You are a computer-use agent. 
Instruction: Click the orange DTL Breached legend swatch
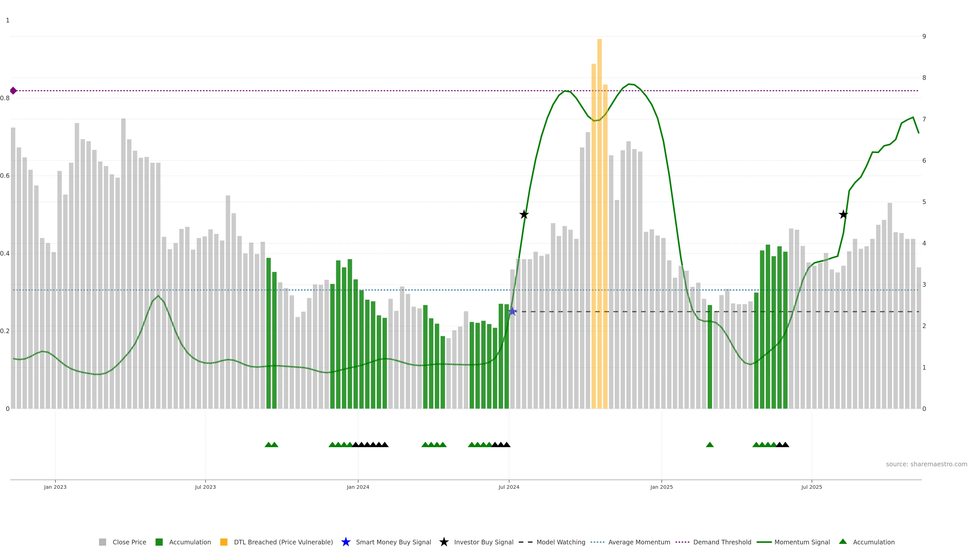[x=224, y=542]
